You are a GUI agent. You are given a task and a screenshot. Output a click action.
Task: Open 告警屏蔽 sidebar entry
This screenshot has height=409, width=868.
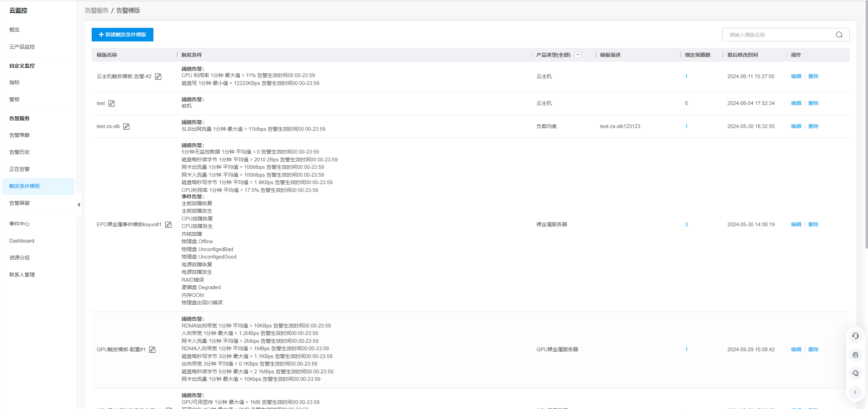point(19,203)
